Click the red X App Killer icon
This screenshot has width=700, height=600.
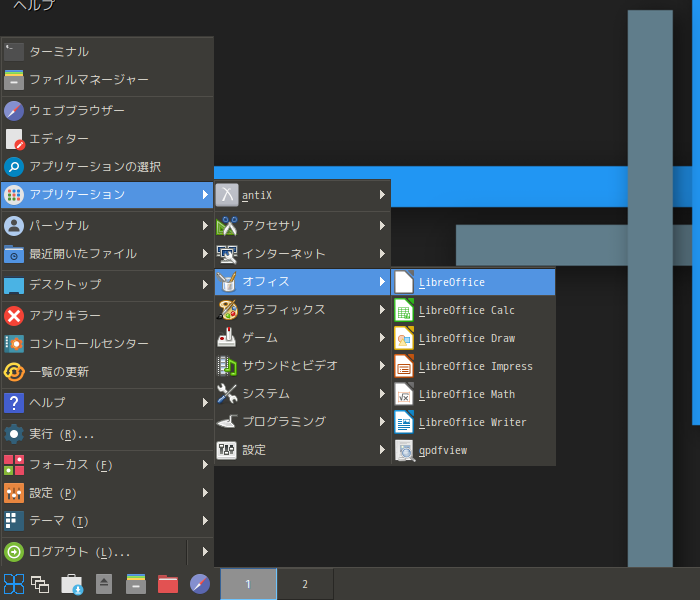[14, 316]
